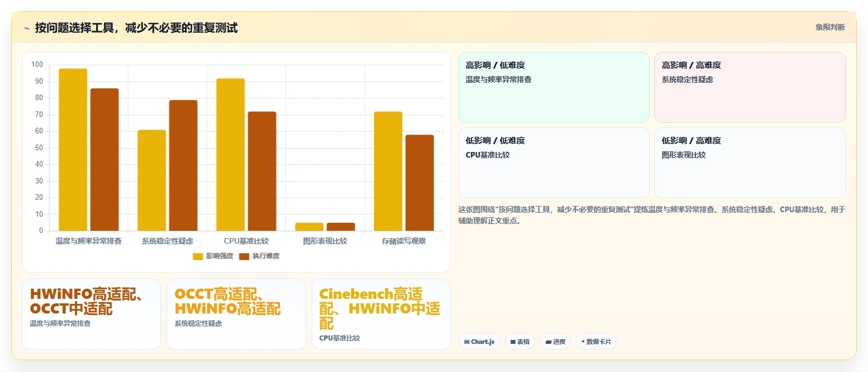The image size is (868, 372).
Task: Click the 表格 tag pill
Action: click(519, 342)
